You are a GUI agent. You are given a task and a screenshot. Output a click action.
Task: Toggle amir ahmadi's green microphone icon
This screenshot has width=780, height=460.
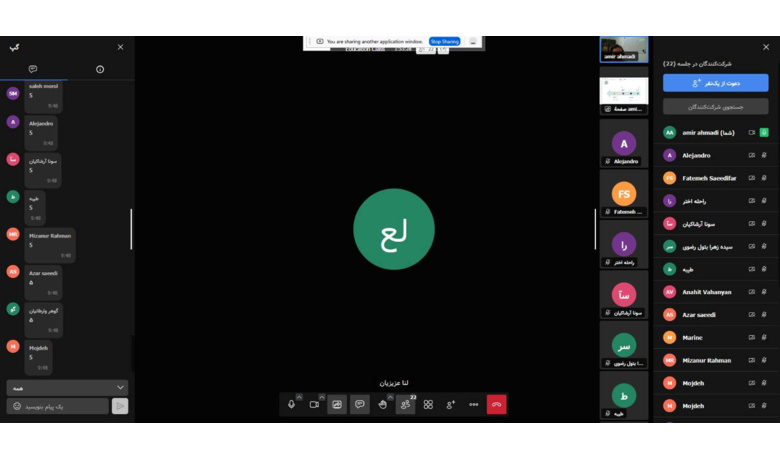pyautogui.click(x=764, y=132)
